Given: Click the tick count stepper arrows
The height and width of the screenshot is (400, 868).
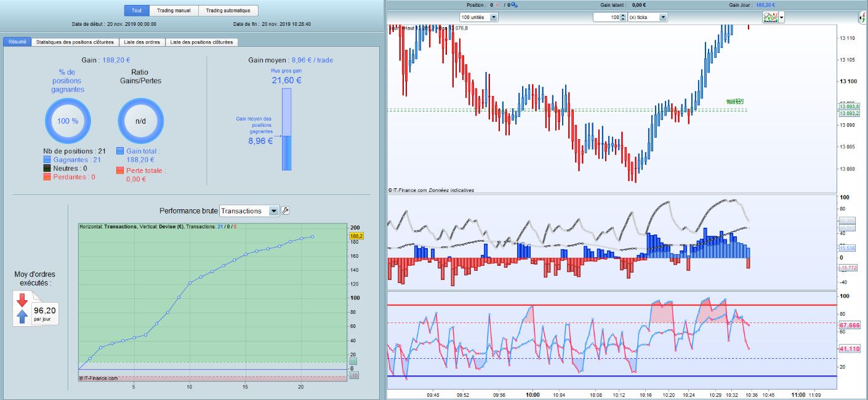Looking at the screenshot, I should [623, 17].
